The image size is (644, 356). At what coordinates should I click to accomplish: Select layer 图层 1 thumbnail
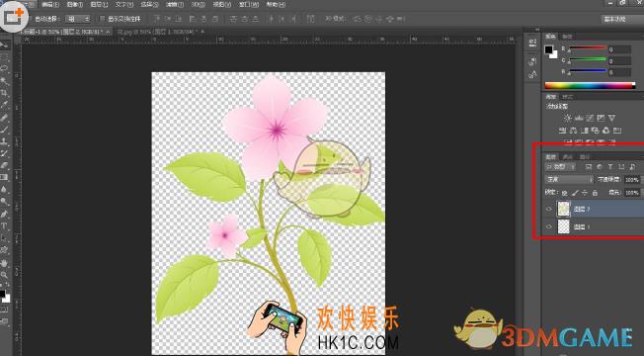[563, 226]
